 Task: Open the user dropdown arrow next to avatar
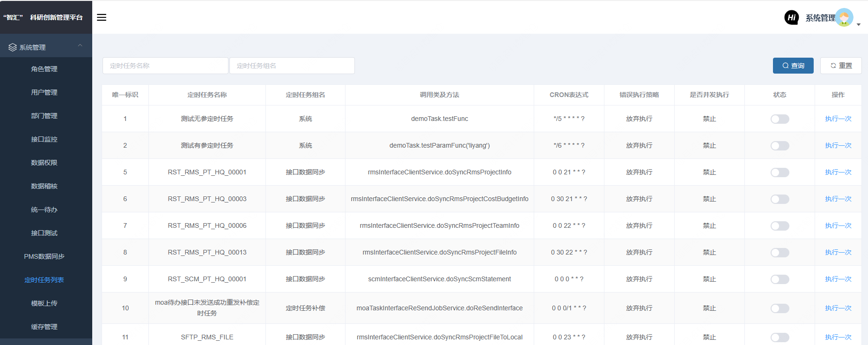pos(859,24)
